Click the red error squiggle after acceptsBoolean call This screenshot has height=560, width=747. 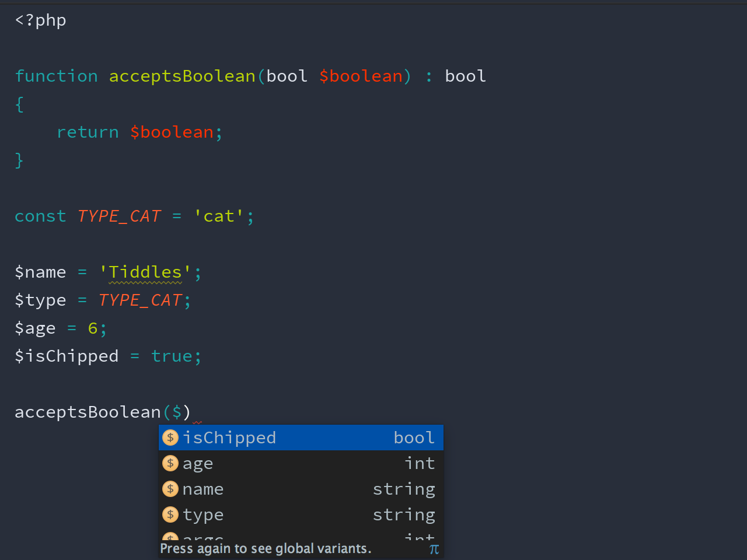pyautogui.click(x=197, y=422)
